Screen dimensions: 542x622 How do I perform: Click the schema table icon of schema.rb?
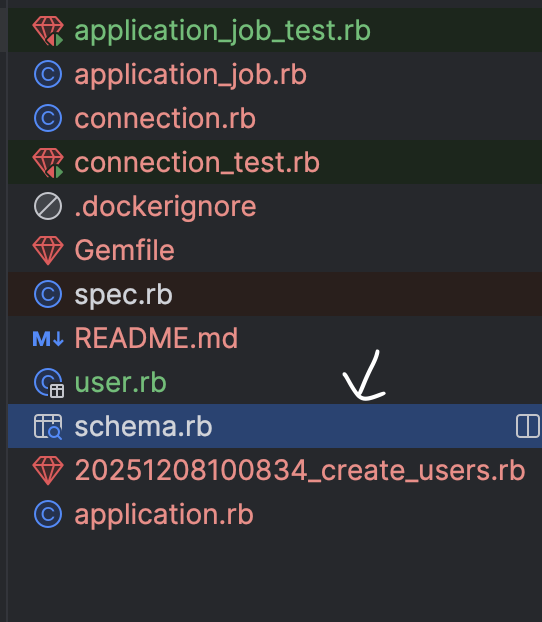[48, 426]
